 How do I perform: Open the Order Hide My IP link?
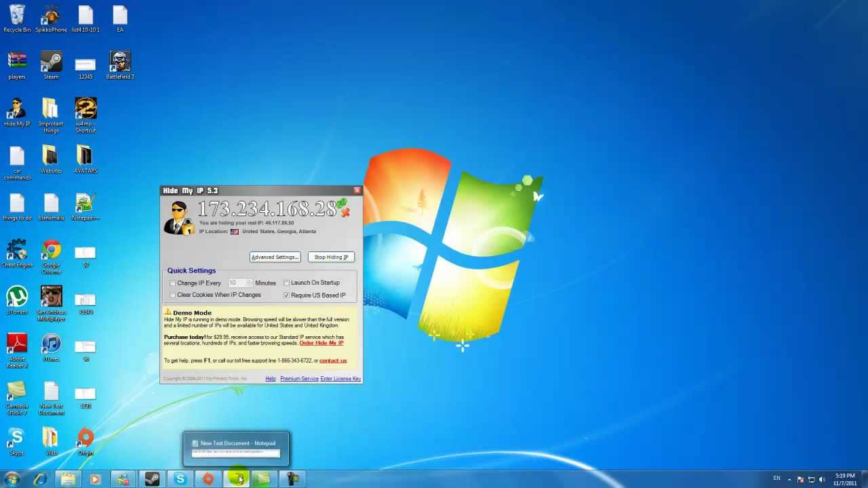pos(321,343)
